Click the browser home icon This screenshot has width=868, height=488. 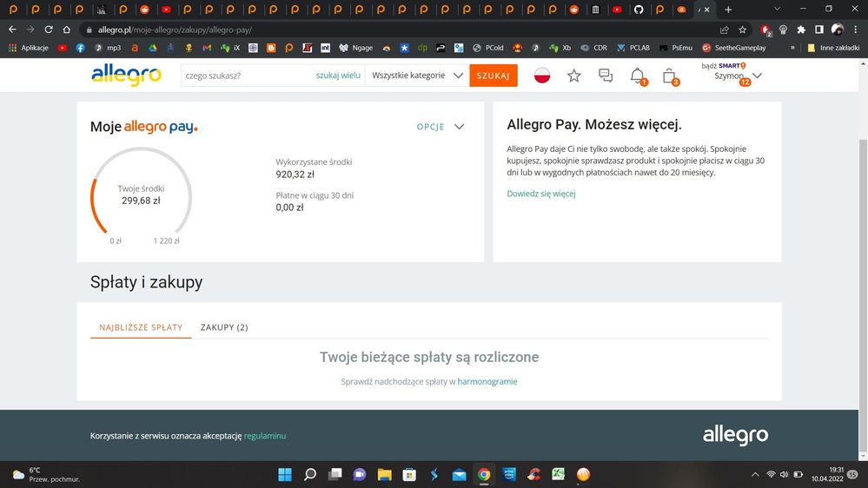(x=66, y=30)
